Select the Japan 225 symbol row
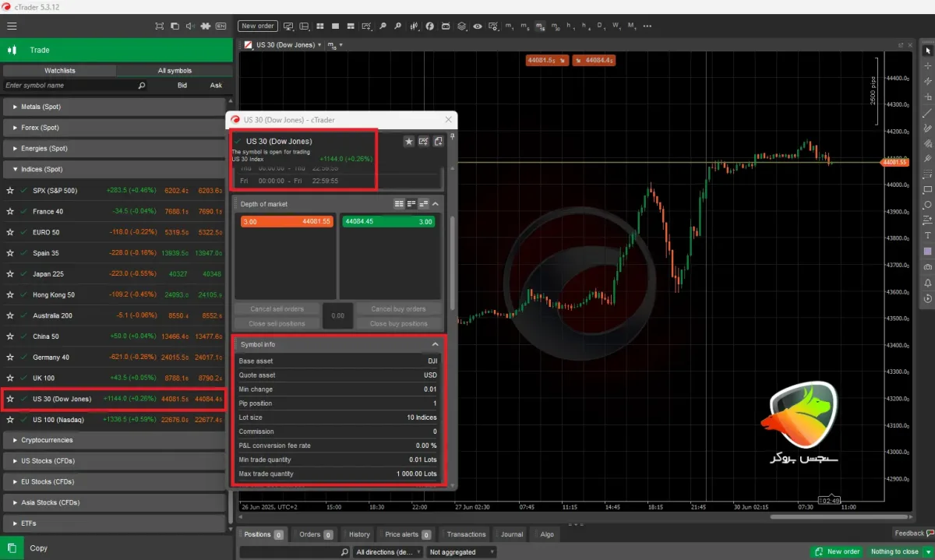Viewport: 935px width, 560px height. 115,273
